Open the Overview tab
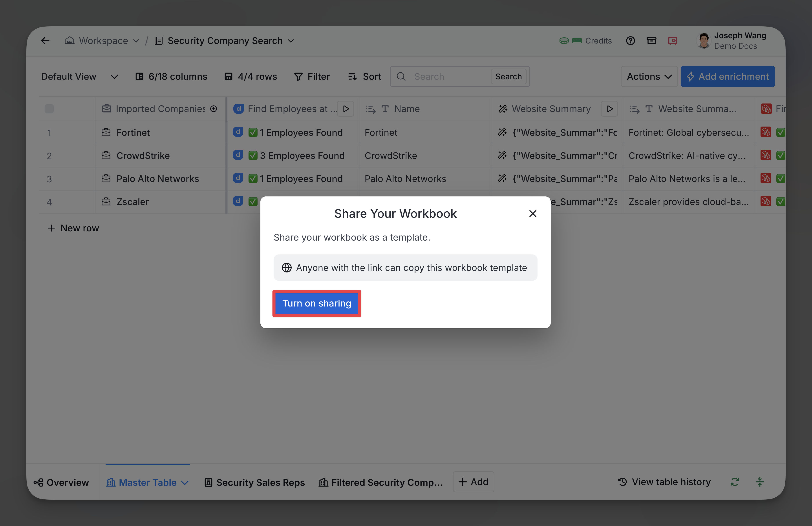The image size is (812, 526). [x=61, y=482]
